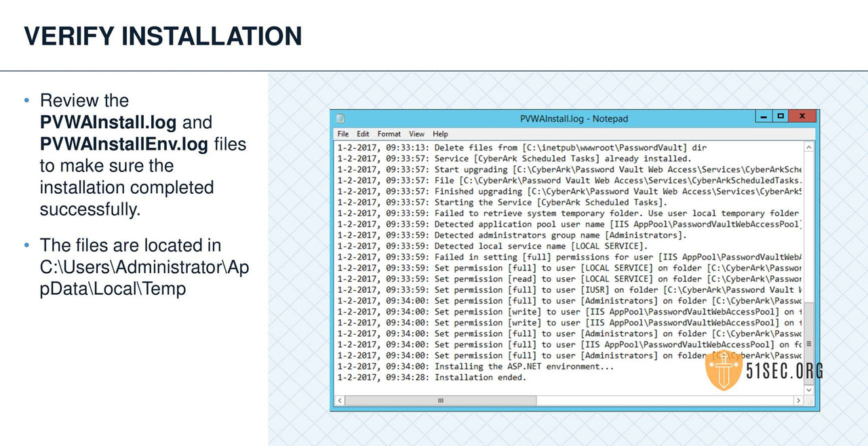
Task: Click the 'Set permission [read]' LOCAL SERVICE line
Action: [570, 279]
